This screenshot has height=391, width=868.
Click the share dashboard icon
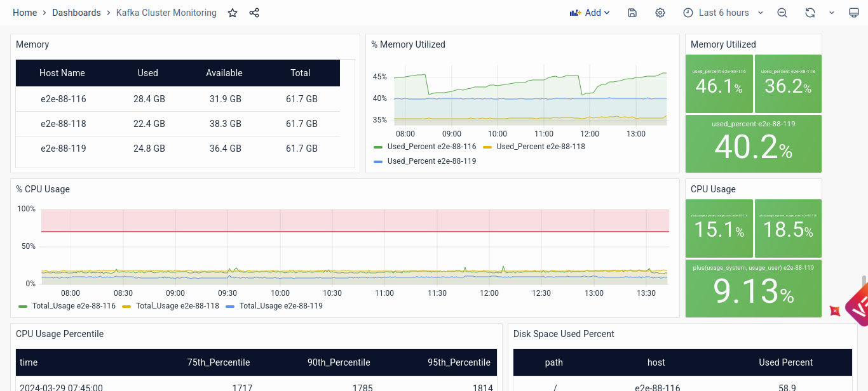pyautogui.click(x=254, y=13)
